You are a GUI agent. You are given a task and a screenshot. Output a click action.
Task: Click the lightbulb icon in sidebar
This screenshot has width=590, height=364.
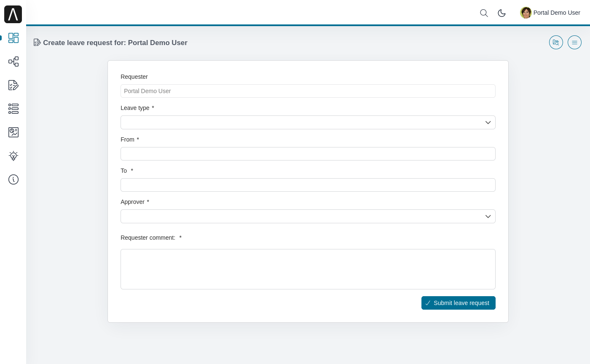(13, 156)
